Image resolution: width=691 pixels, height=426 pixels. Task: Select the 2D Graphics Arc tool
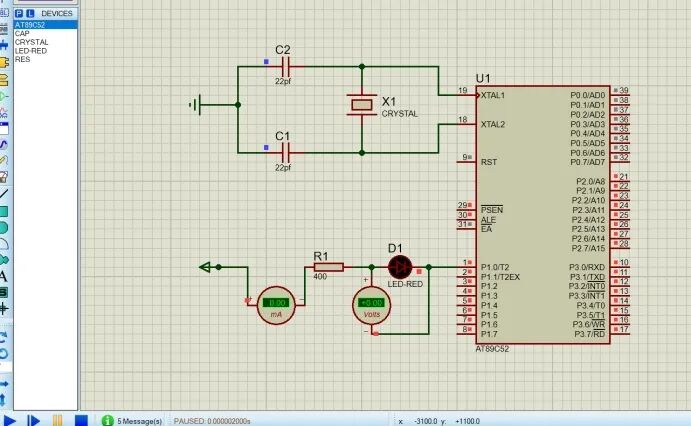[x=4, y=244]
